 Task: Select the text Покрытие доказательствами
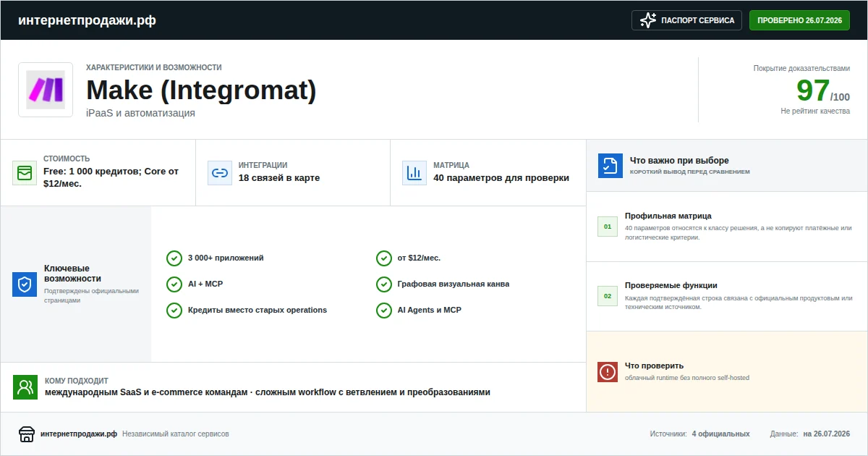(801, 68)
